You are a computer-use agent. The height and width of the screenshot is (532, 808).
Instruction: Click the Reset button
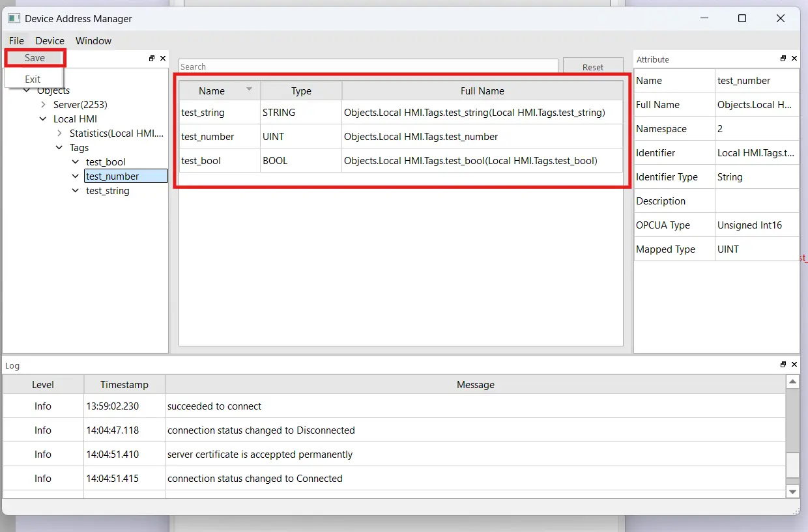click(x=592, y=66)
